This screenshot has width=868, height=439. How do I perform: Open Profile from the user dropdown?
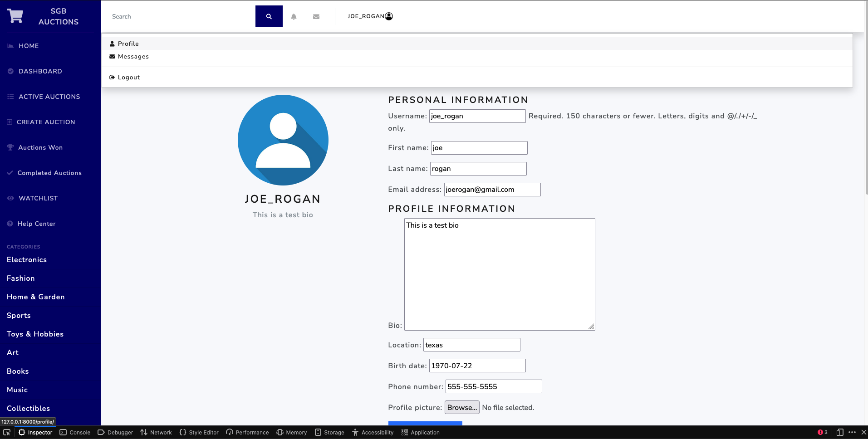click(x=477, y=44)
